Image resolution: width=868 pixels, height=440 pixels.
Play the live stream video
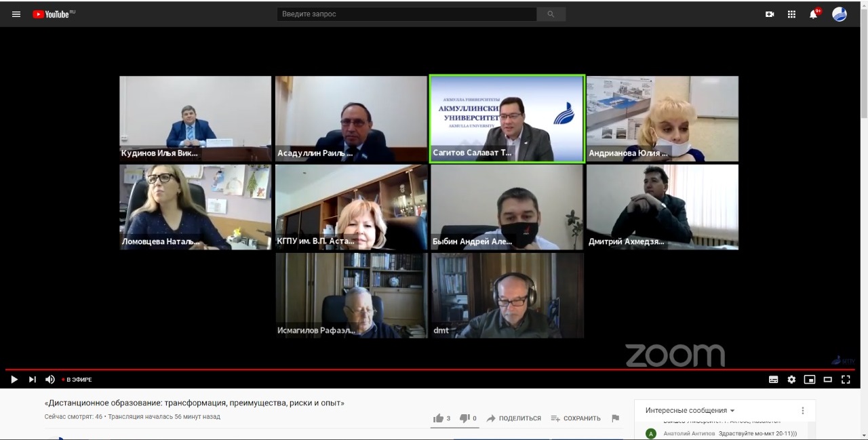(x=14, y=380)
